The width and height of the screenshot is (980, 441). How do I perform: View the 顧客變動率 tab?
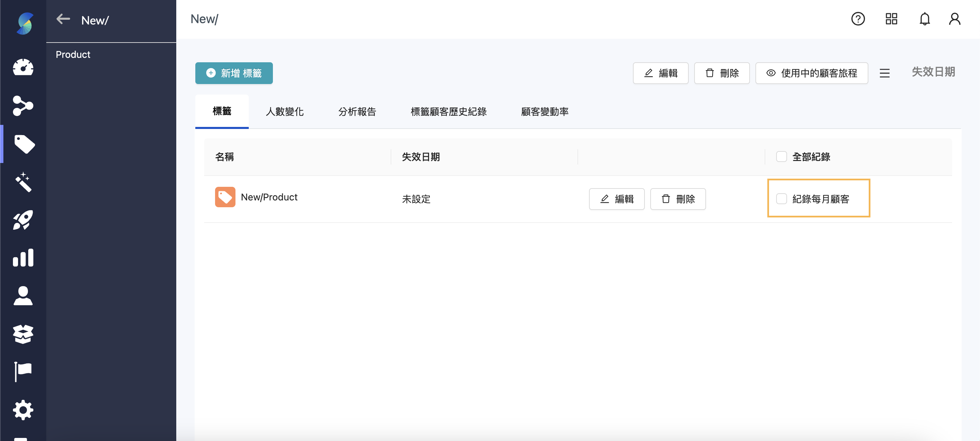544,112
